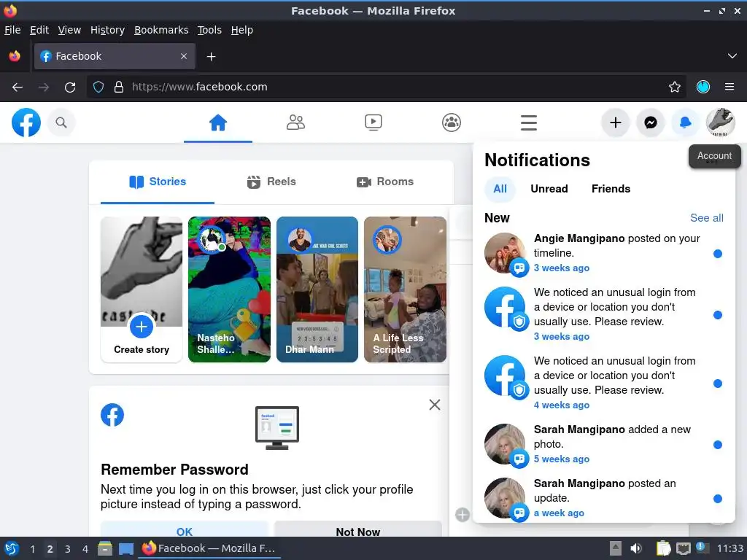
Task: Open the hamburger menu icon in Facebook header
Action: 528,122
